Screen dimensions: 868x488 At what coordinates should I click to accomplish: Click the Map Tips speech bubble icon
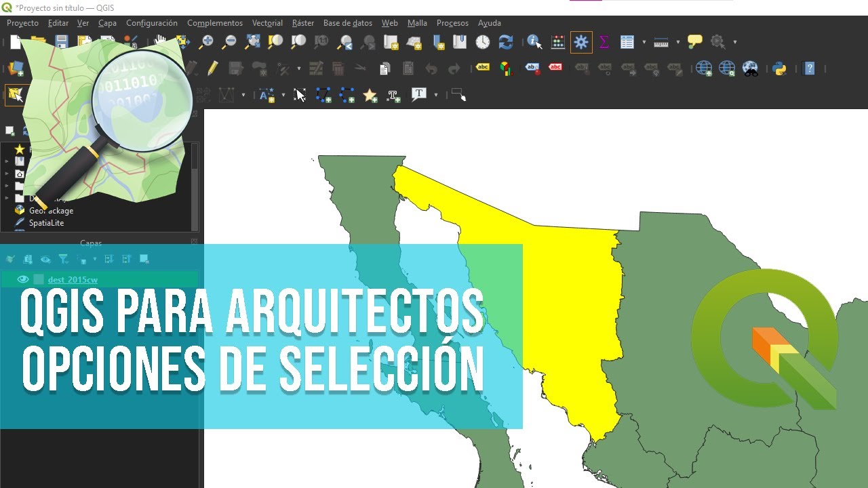pos(695,42)
